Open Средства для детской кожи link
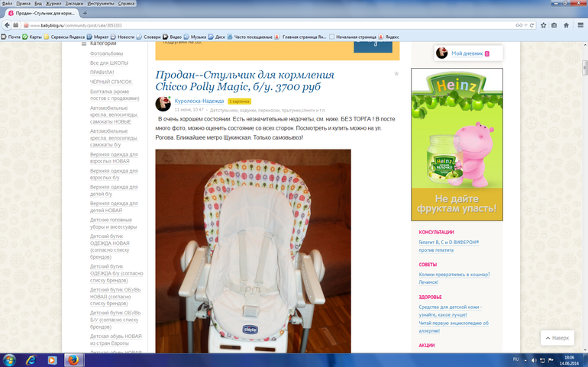Screen dimensions: 588x367 451,311
